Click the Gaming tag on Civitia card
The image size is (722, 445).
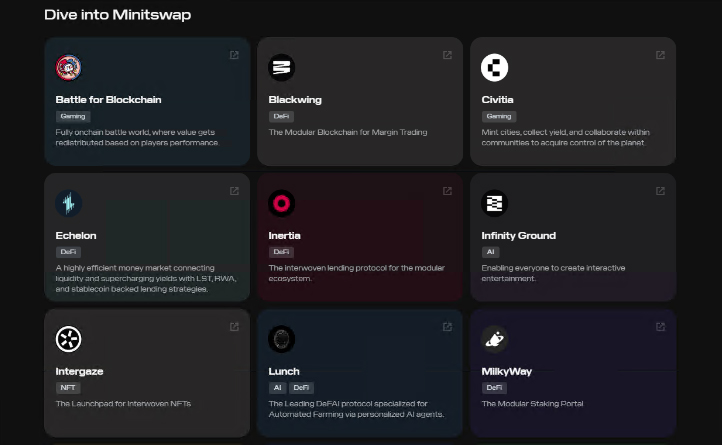[x=498, y=116]
